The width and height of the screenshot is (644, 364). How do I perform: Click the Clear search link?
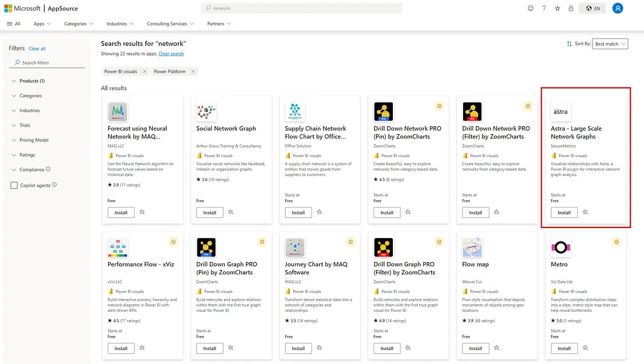coord(171,54)
